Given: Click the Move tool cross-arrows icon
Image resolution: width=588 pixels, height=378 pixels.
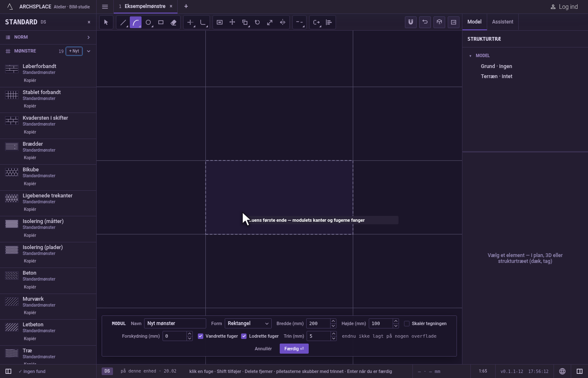Looking at the screenshot, I should (x=232, y=22).
